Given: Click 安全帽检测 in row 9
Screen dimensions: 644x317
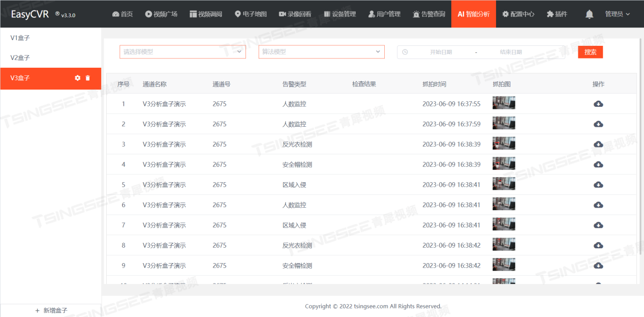Looking at the screenshot, I should click(x=297, y=266).
